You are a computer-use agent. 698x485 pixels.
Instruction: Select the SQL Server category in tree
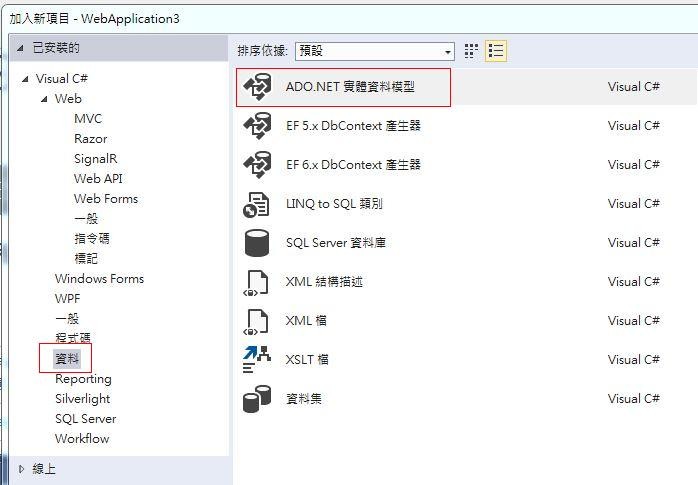point(85,419)
